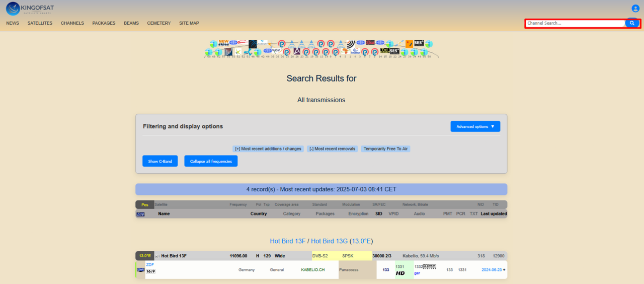
Task: Click Collapse all frequencies button
Action: [211, 161]
